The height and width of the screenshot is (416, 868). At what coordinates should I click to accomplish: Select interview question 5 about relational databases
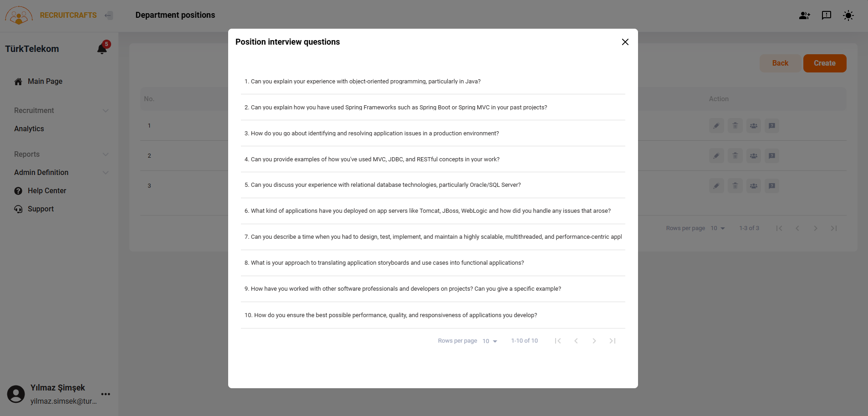[x=385, y=185]
